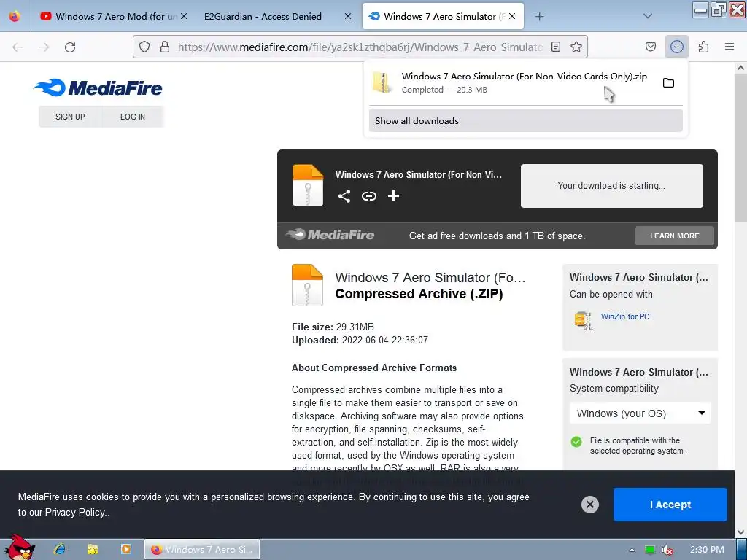Open the WinZip for PC link
The height and width of the screenshot is (560, 747).
tap(624, 316)
